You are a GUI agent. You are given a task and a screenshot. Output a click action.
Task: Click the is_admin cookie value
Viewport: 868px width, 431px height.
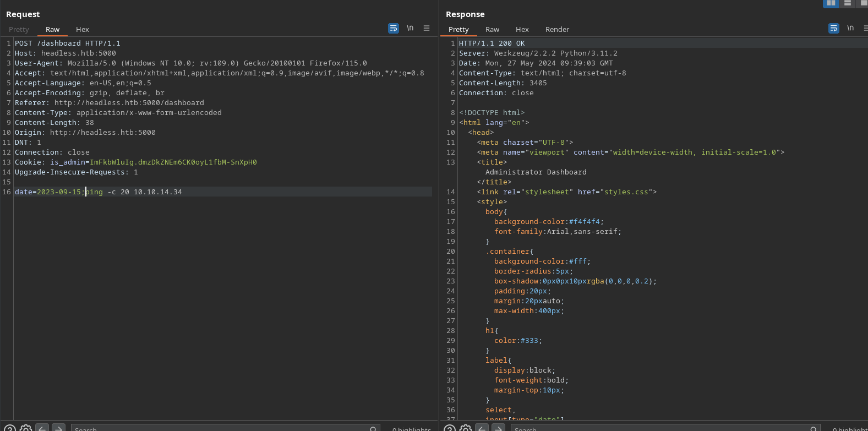(x=173, y=162)
